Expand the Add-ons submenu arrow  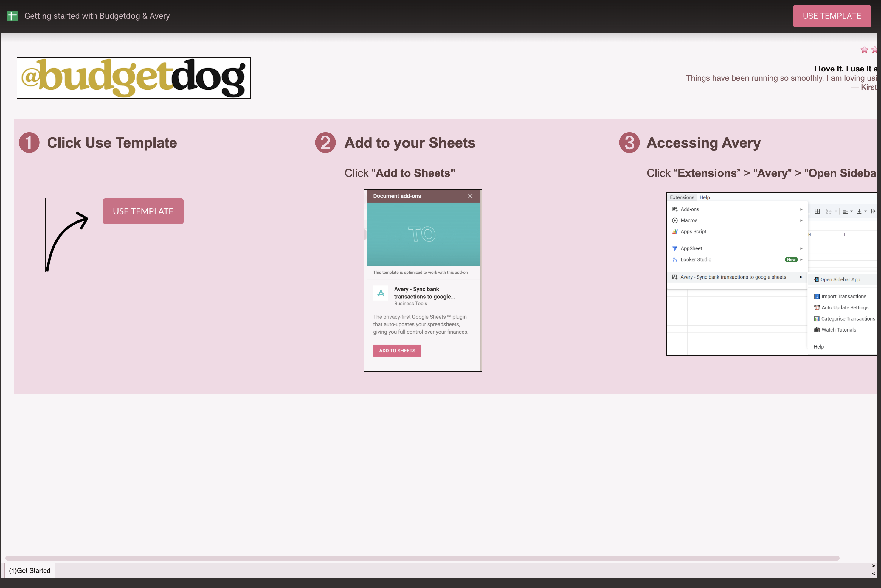801,209
